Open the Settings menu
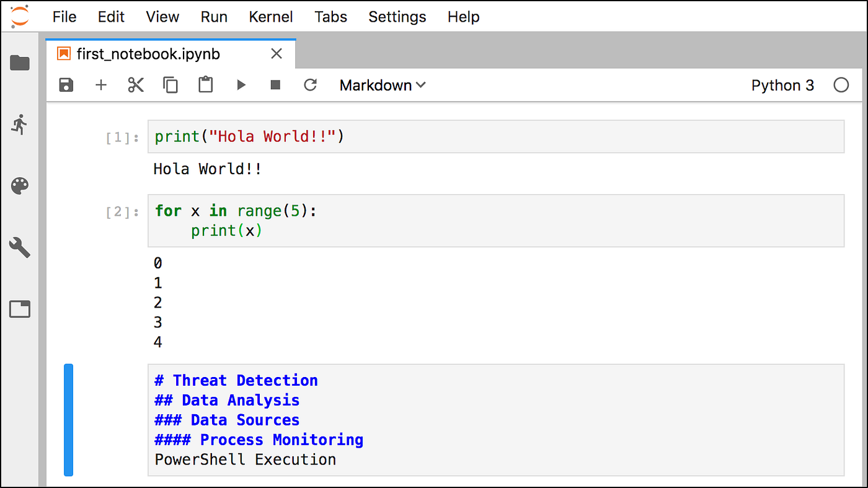The width and height of the screenshot is (868, 488). (x=397, y=17)
